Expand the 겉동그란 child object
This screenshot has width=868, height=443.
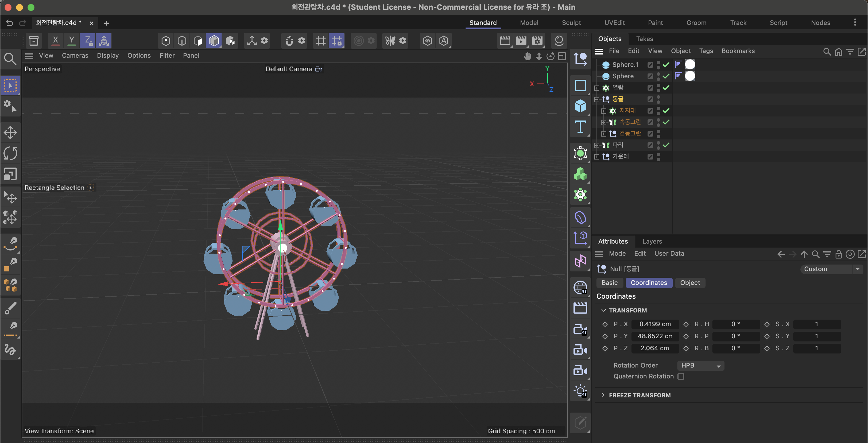tap(603, 134)
